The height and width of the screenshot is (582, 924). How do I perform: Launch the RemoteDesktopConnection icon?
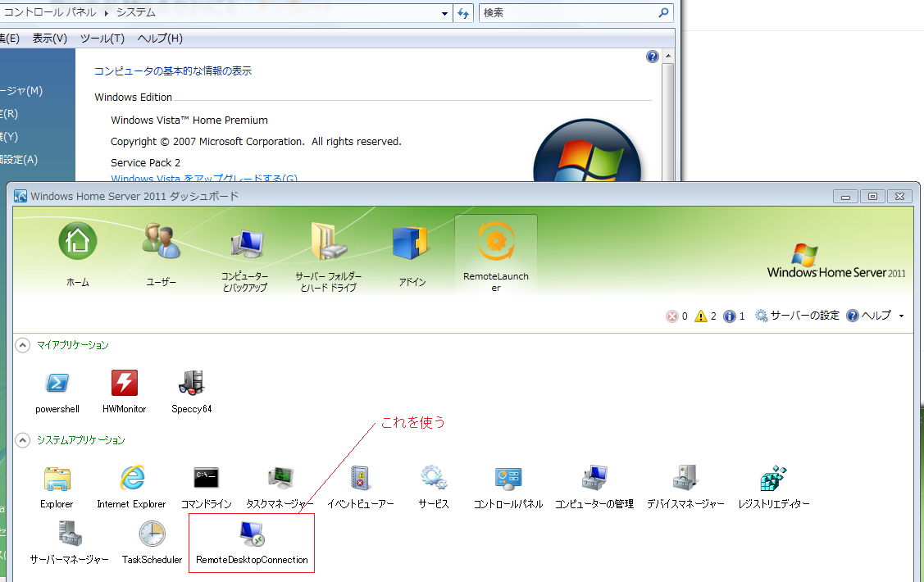pos(252,543)
